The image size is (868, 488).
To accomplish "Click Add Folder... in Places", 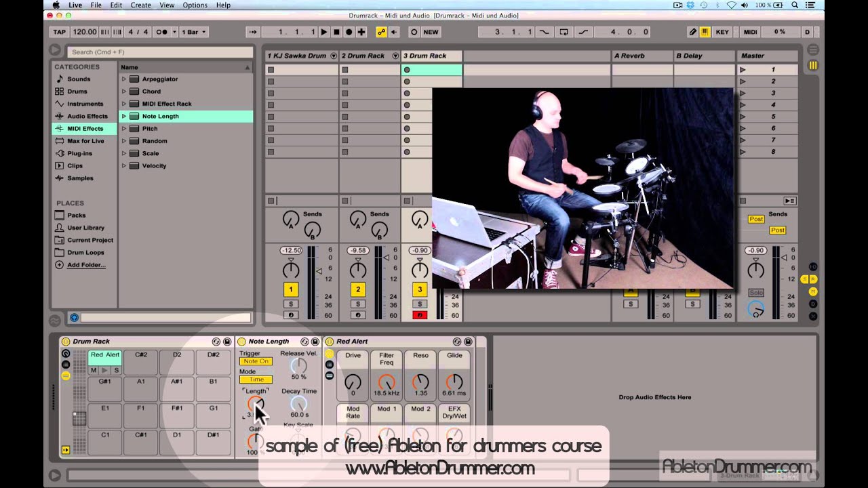I will (86, 265).
